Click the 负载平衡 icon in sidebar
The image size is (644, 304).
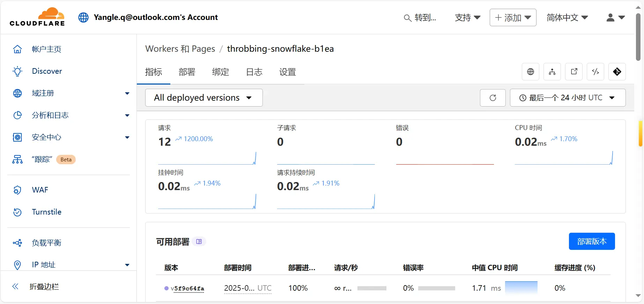pos(17,243)
